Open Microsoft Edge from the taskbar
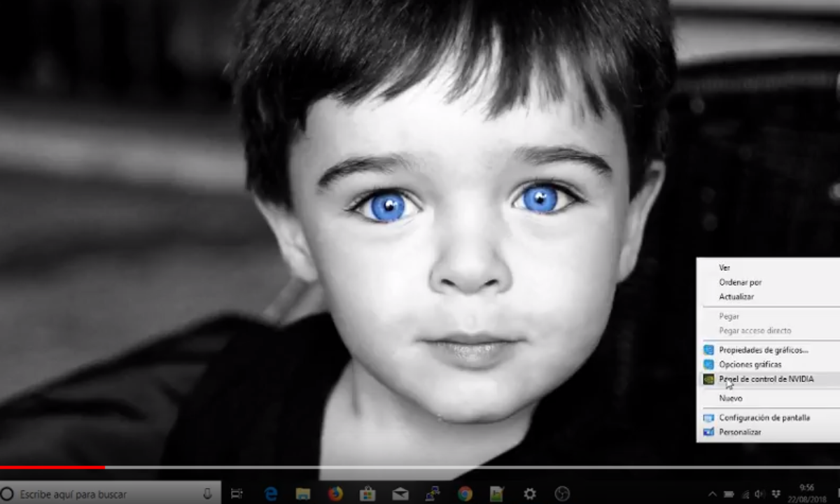 (x=271, y=493)
